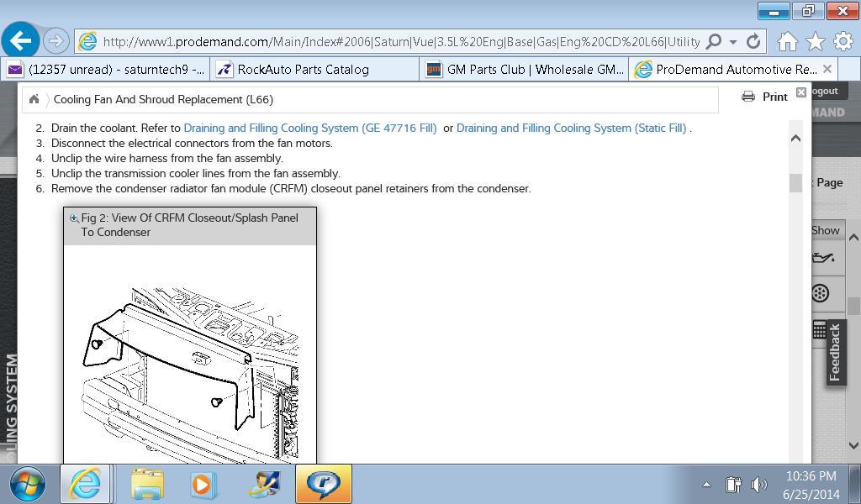Viewport: 861px width, 504px height.
Task: Click step 'Unclip the transmission cooler lines' text
Action: 195,174
